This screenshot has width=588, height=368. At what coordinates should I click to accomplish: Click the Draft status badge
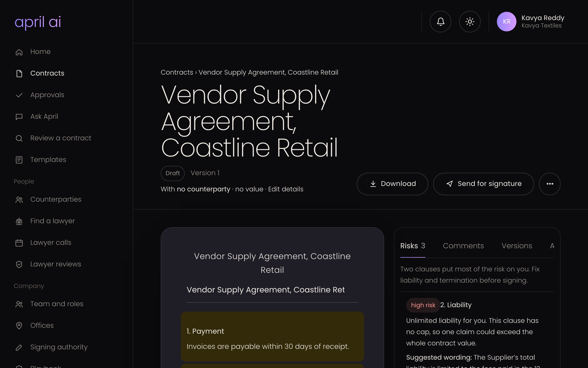pyautogui.click(x=172, y=173)
